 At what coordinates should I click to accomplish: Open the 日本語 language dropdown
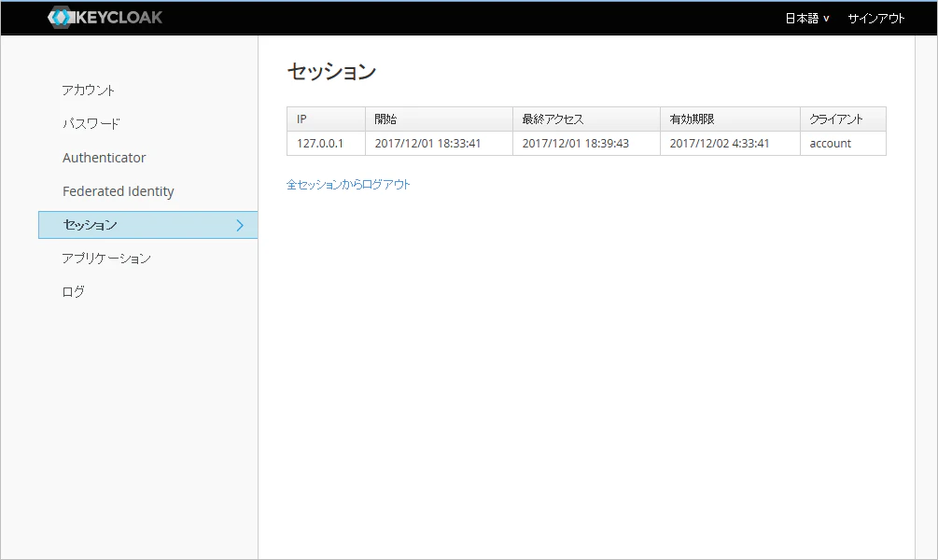tap(807, 19)
